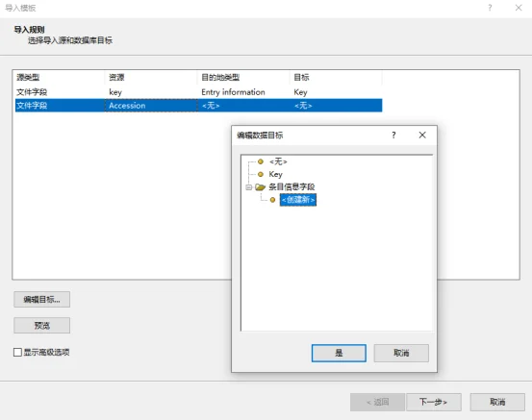
Task: Select the Key item in the target tree
Action: tap(275, 174)
